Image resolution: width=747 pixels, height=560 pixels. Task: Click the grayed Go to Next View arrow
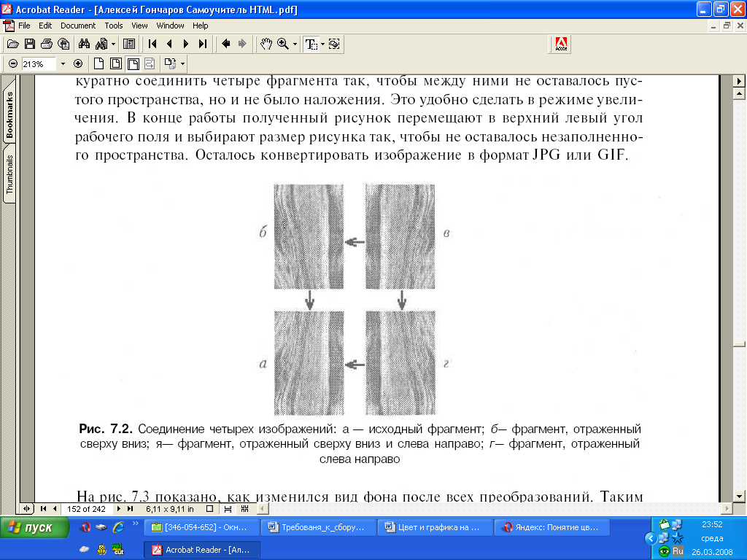242,44
